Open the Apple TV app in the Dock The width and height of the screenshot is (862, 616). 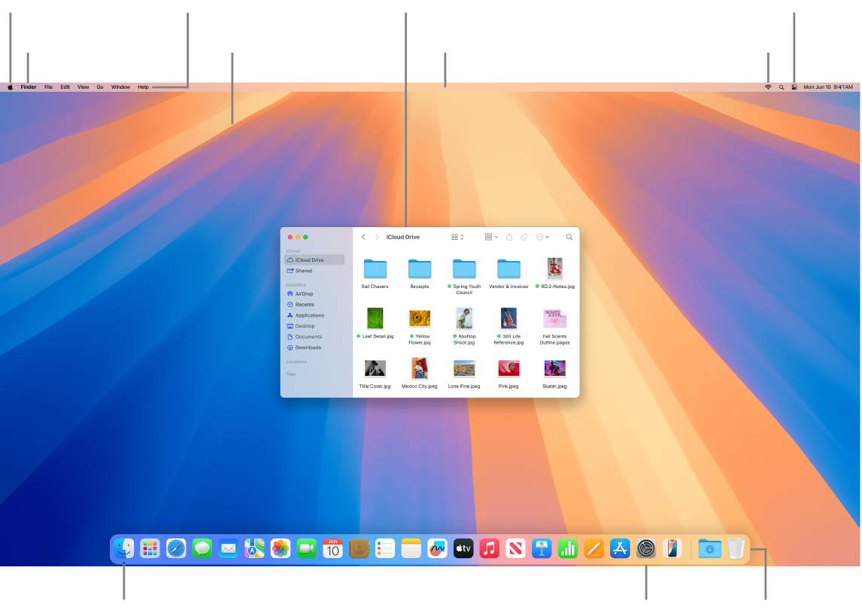(463, 548)
